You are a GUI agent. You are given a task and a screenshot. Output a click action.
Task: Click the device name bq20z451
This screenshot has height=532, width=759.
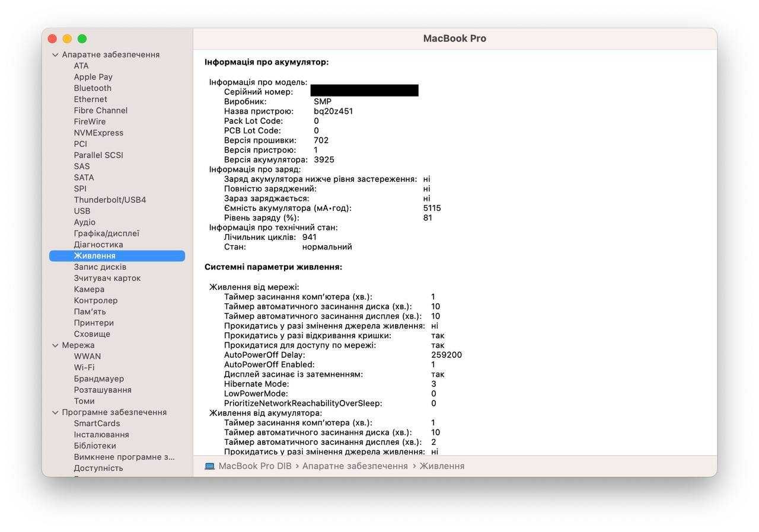[x=333, y=111]
